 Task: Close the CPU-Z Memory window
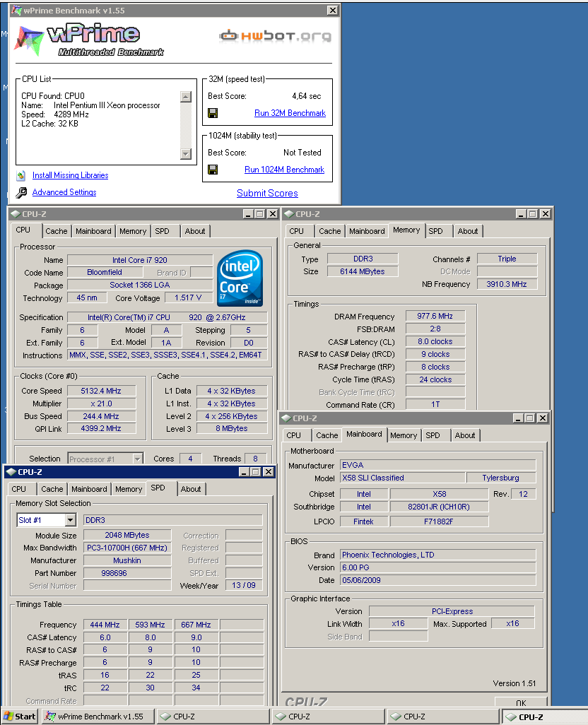(x=545, y=213)
